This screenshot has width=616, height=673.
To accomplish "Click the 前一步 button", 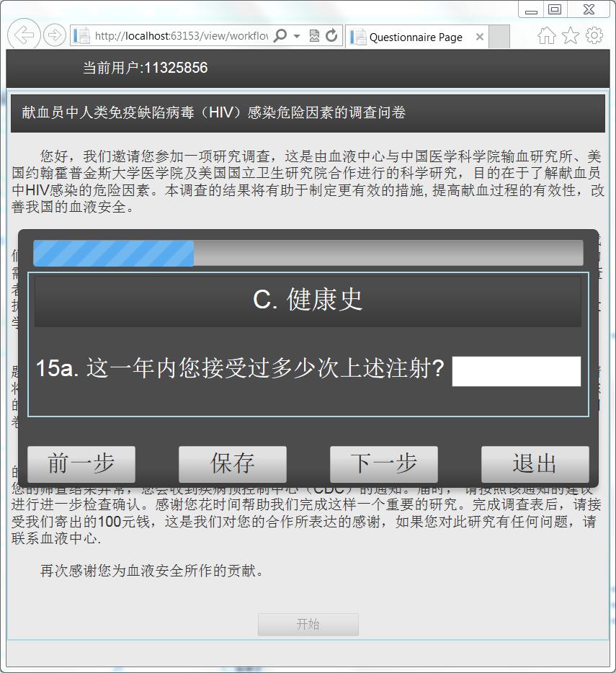I will tap(81, 464).
